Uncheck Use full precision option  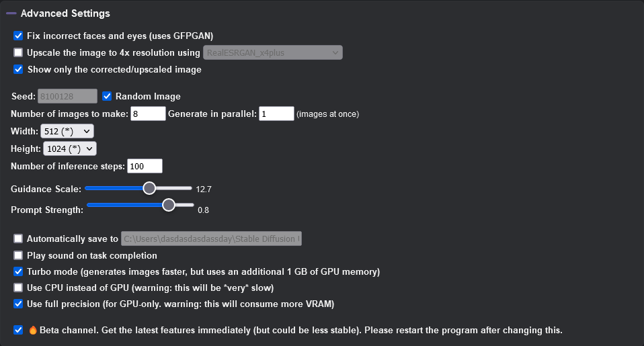coord(18,304)
